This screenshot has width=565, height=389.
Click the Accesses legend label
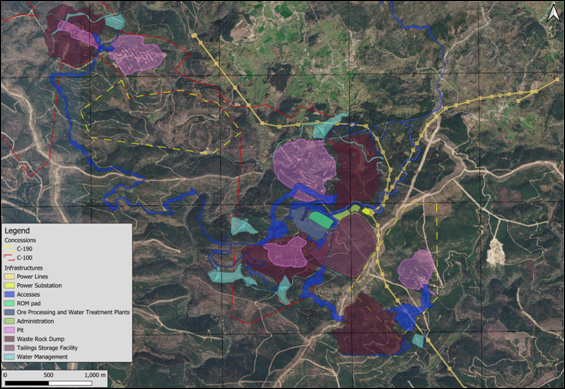click(x=28, y=295)
